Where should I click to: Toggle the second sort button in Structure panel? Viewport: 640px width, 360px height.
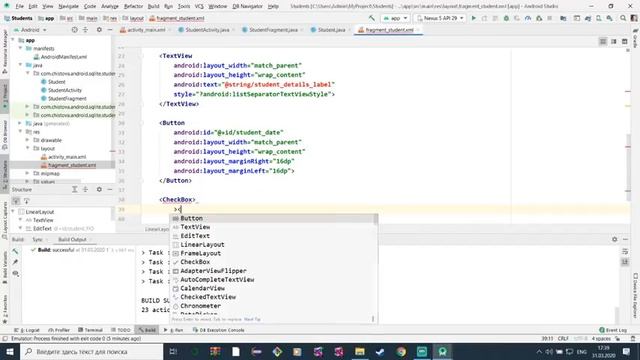pyautogui.click(x=27, y=201)
